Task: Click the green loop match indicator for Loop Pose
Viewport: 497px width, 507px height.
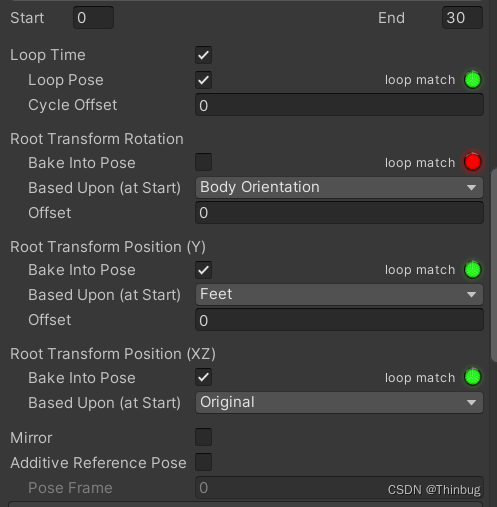Action: pyautogui.click(x=473, y=80)
